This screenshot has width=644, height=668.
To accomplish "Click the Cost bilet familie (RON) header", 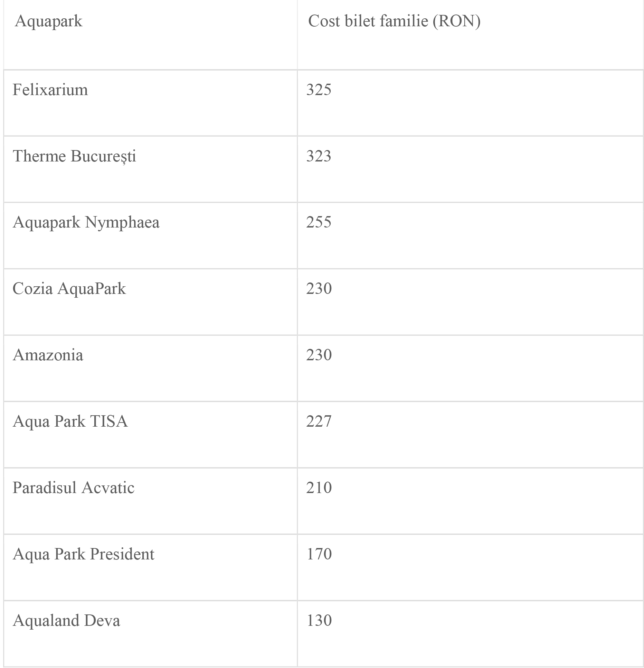I will [x=394, y=21].
